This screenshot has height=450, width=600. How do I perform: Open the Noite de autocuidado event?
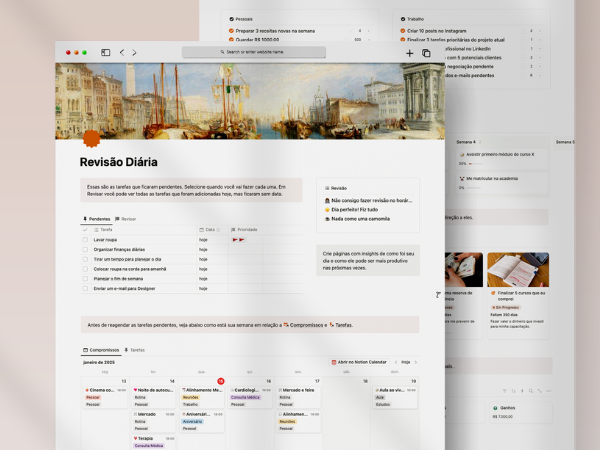154,397
